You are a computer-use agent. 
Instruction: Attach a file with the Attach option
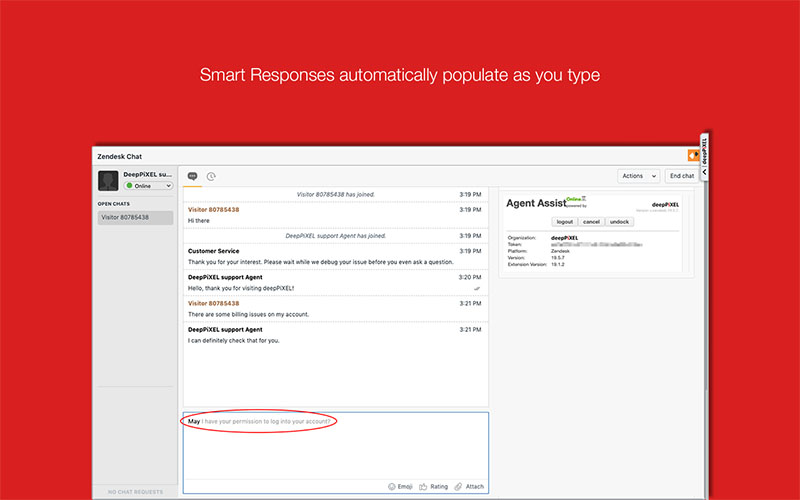469,487
